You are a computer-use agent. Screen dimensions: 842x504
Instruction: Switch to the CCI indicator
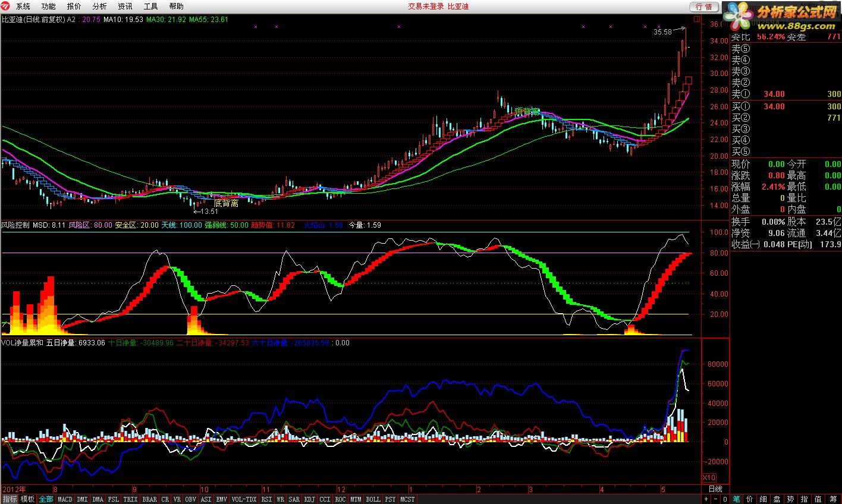pyautogui.click(x=325, y=499)
